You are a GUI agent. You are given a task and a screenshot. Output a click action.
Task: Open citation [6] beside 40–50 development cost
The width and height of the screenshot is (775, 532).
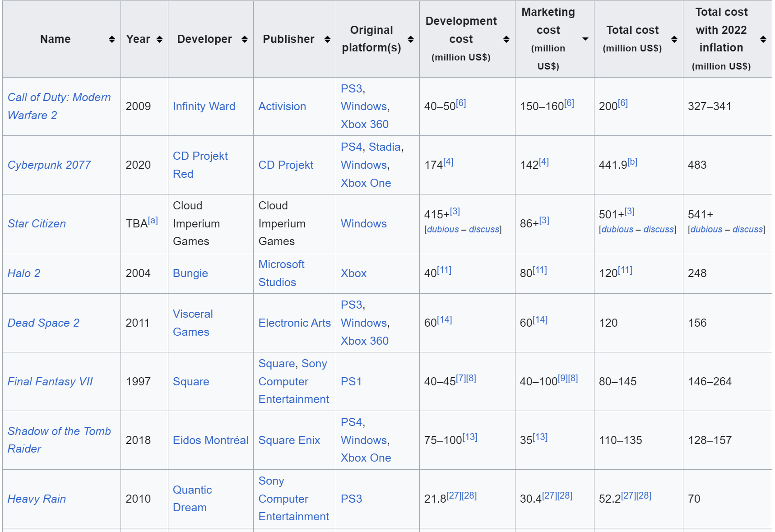click(x=461, y=103)
